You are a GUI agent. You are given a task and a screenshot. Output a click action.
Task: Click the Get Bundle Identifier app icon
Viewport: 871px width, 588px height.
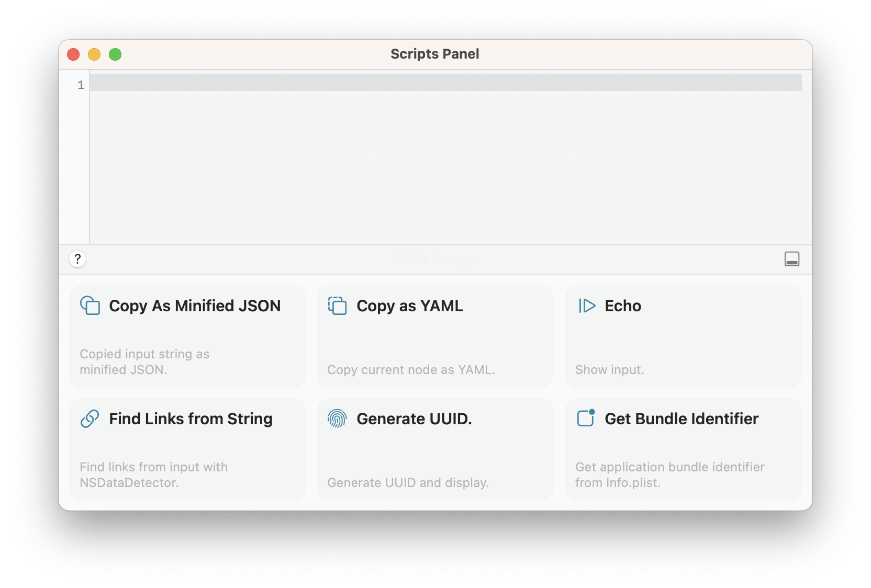pyautogui.click(x=585, y=419)
